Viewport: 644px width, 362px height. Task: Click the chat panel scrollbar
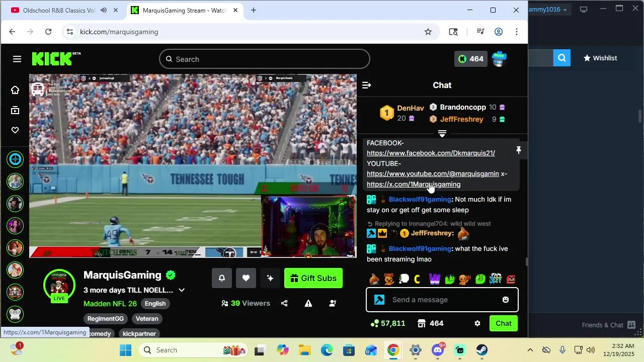(526, 262)
